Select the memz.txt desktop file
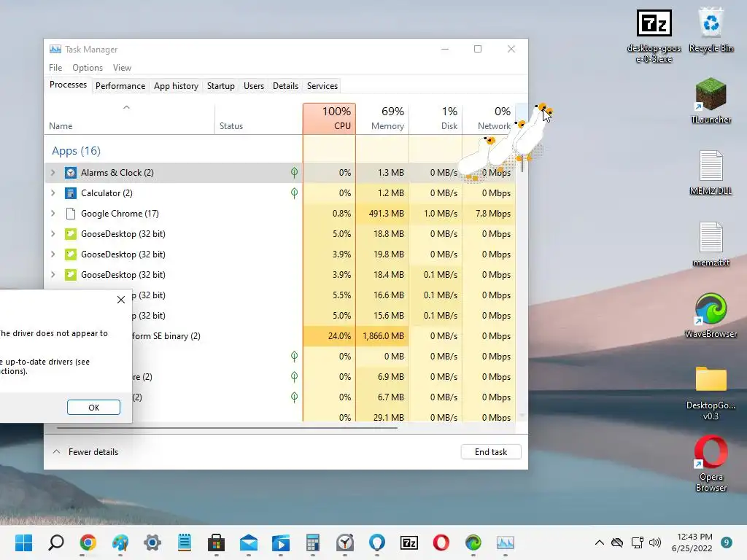This screenshot has height=560, width=747. 711,244
